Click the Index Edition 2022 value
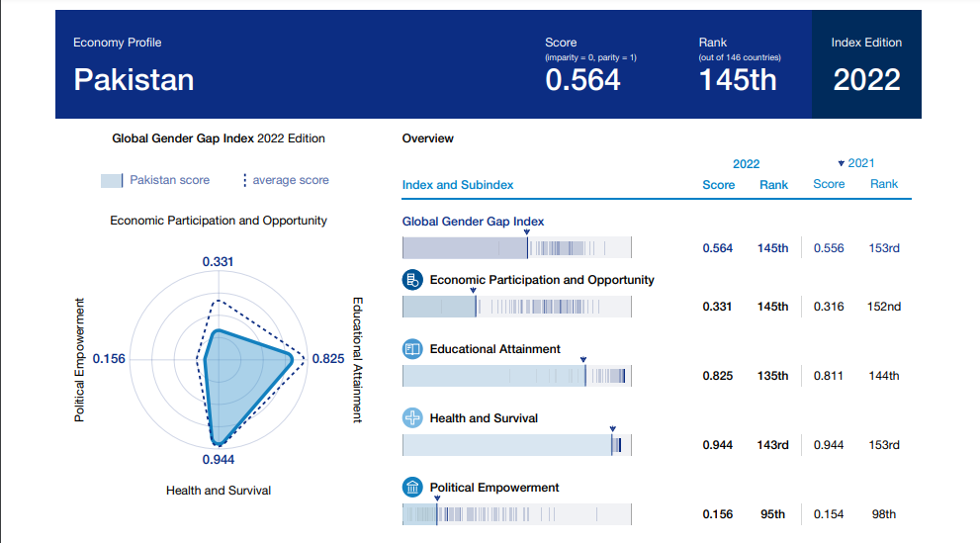 tap(867, 80)
